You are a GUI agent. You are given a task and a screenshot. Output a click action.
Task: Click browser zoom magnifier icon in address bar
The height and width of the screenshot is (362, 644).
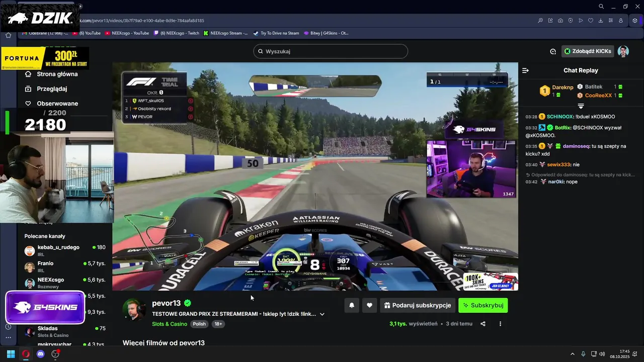tap(540, 21)
